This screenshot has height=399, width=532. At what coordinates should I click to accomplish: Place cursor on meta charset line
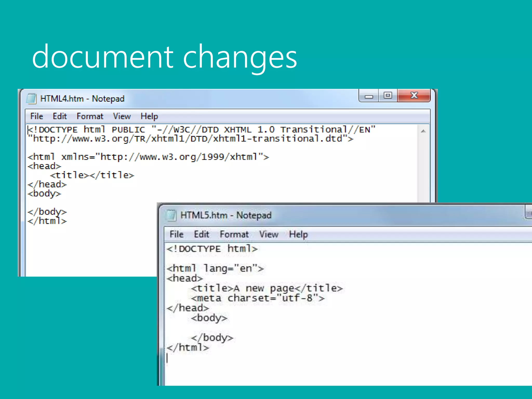click(x=258, y=298)
